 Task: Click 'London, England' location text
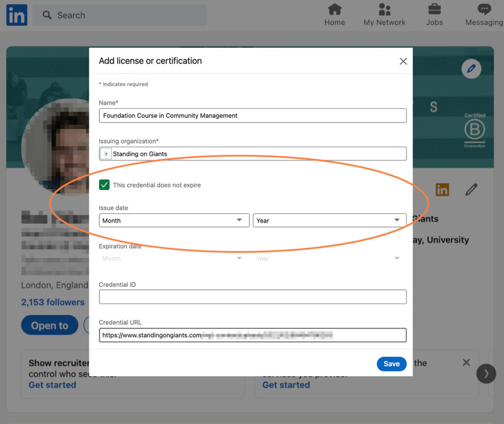click(55, 285)
